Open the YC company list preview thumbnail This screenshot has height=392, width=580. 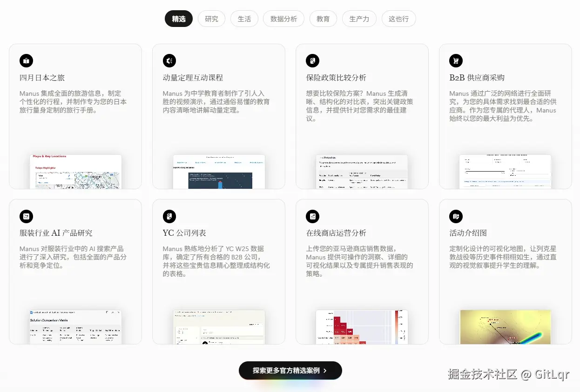219,327
